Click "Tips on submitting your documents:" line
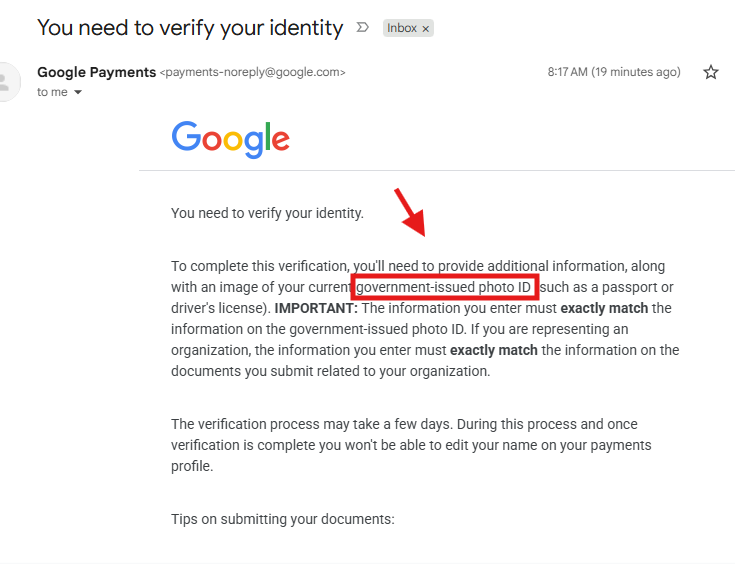This screenshot has height=564, width=735. 283,519
